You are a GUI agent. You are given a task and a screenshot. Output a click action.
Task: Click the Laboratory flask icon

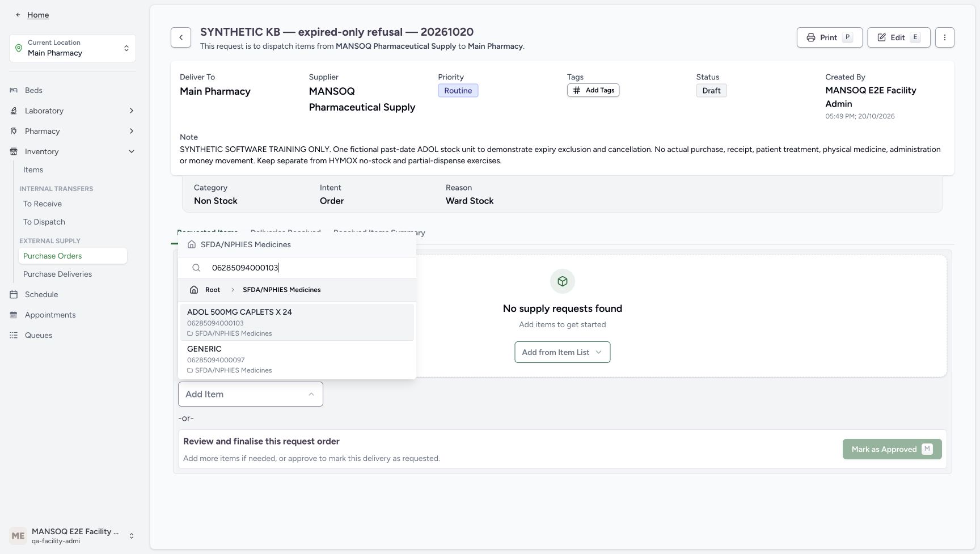click(14, 111)
